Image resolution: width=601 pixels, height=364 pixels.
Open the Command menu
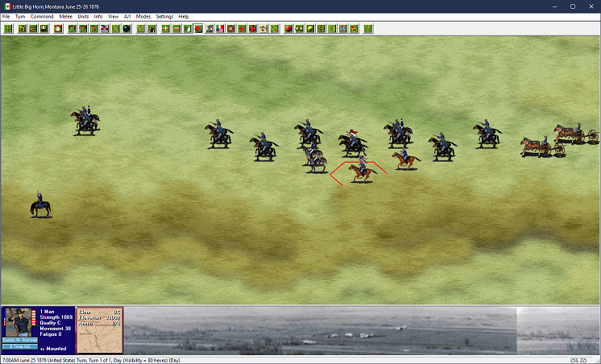click(x=42, y=16)
